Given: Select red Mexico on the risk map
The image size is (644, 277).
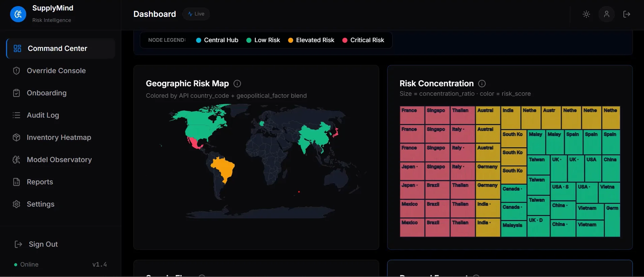Looking at the screenshot, I should 194,143.
